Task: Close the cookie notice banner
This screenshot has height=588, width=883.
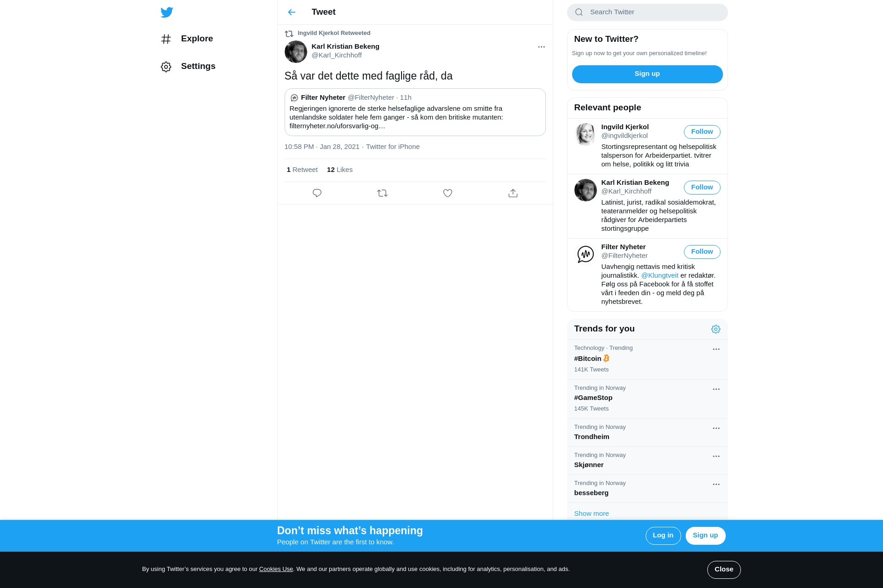Action: (723, 570)
